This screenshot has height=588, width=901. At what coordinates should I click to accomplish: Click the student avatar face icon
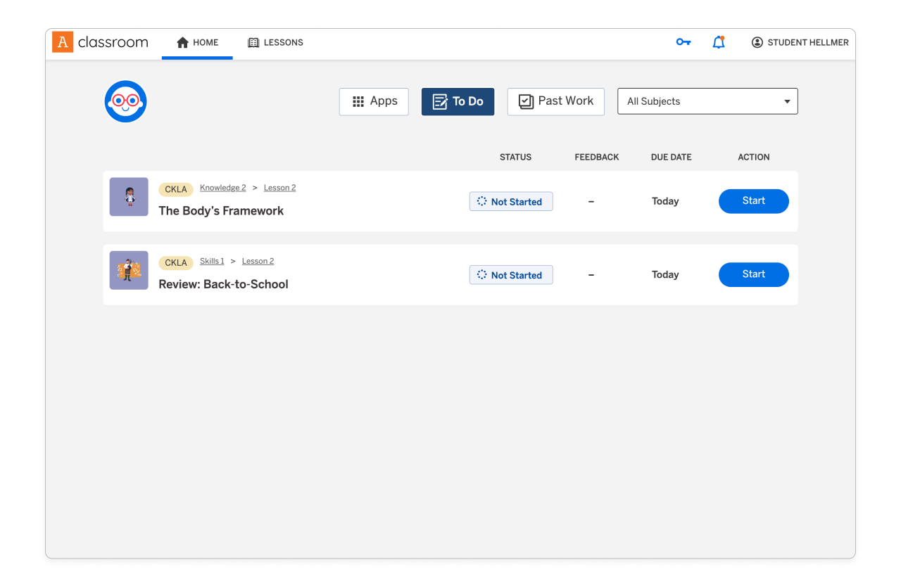pyautogui.click(x=125, y=101)
